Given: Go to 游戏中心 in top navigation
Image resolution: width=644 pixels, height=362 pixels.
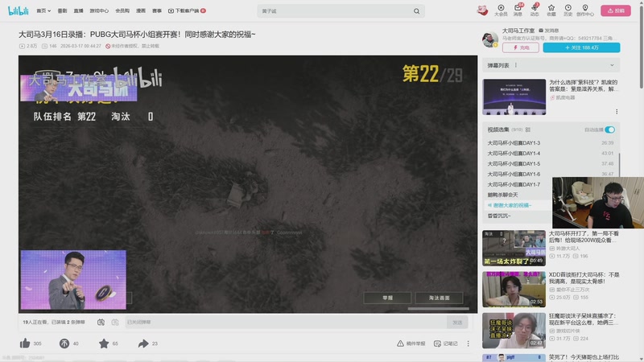Looking at the screenshot, I should (x=99, y=10).
